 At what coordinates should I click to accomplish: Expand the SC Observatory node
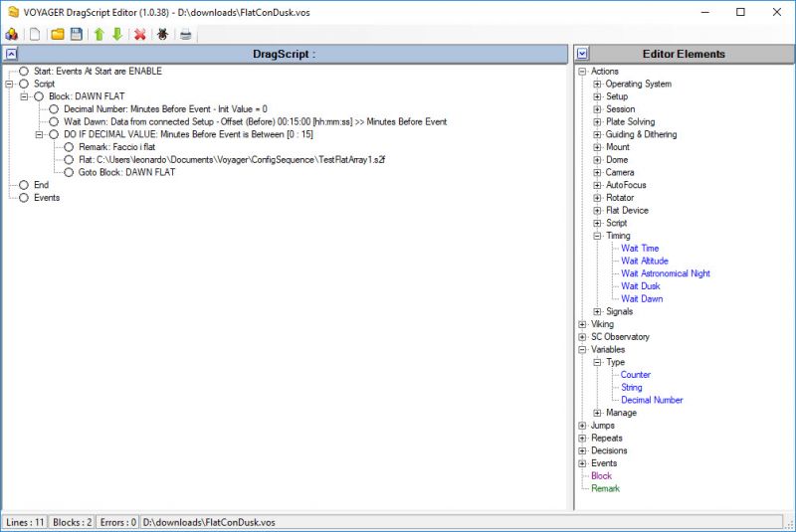(x=582, y=337)
